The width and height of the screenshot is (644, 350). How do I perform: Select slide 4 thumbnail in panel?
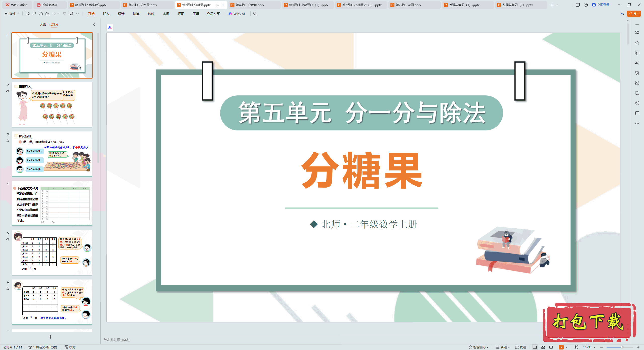point(52,203)
